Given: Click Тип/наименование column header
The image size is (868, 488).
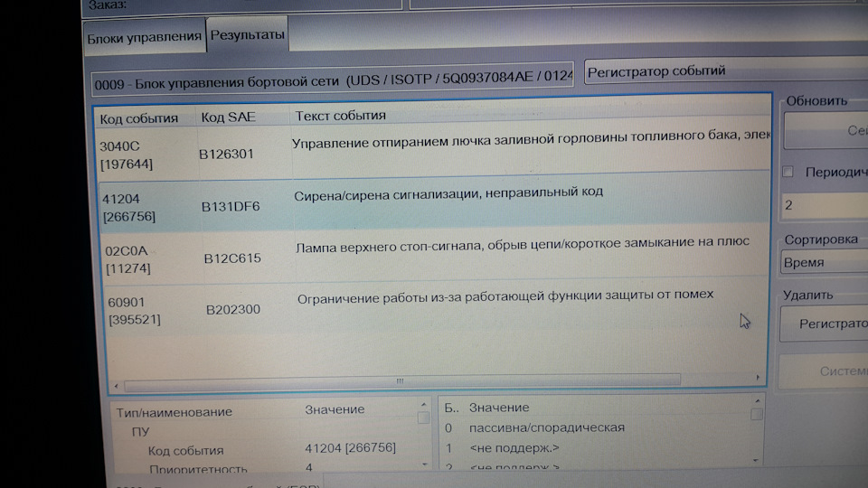Looking at the screenshot, I should coord(174,412).
